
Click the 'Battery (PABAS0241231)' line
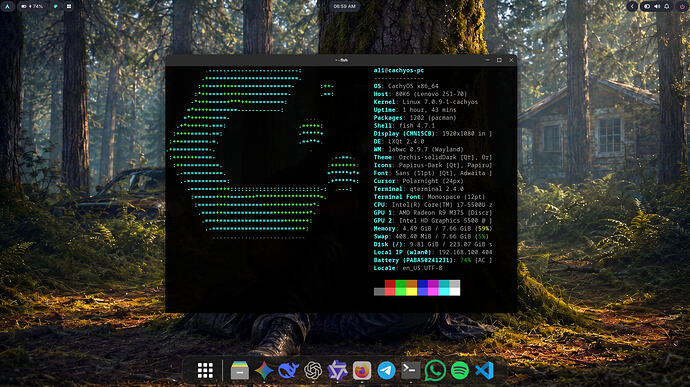433,261
